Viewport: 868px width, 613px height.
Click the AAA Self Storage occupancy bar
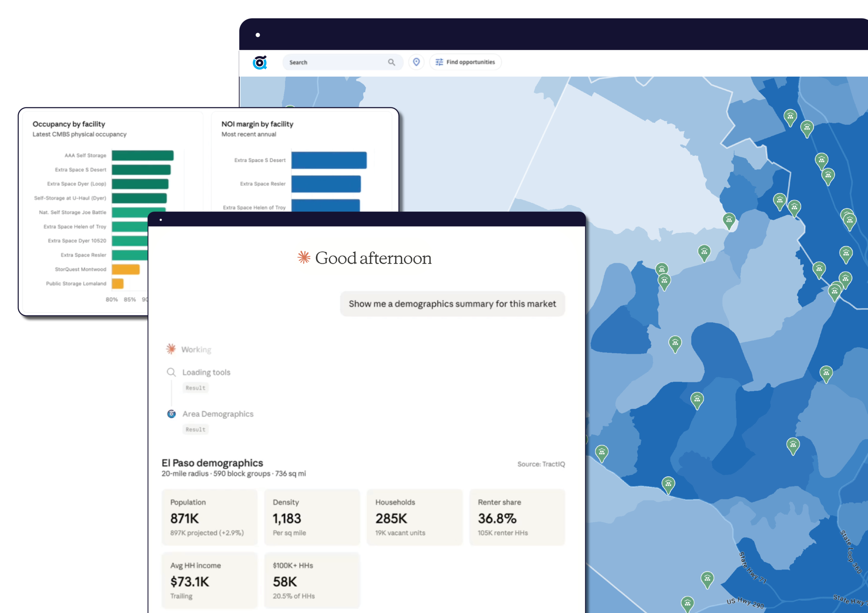(x=142, y=155)
